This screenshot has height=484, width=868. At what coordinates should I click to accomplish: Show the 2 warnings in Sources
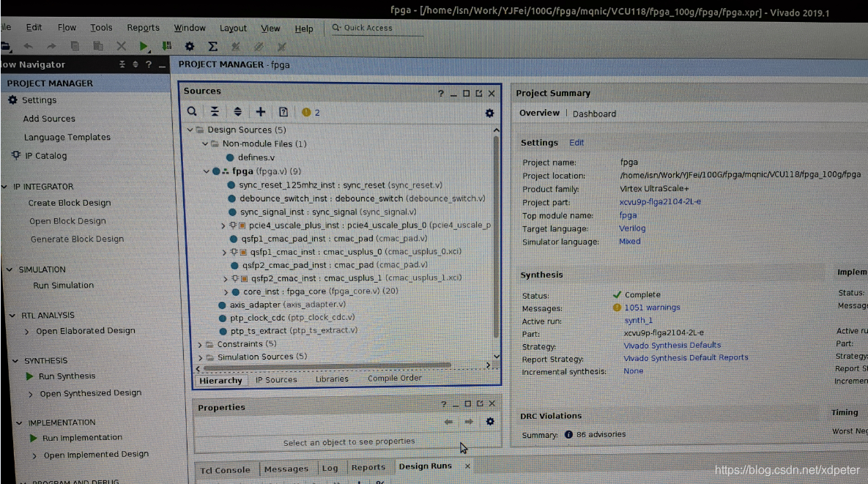[311, 112]
